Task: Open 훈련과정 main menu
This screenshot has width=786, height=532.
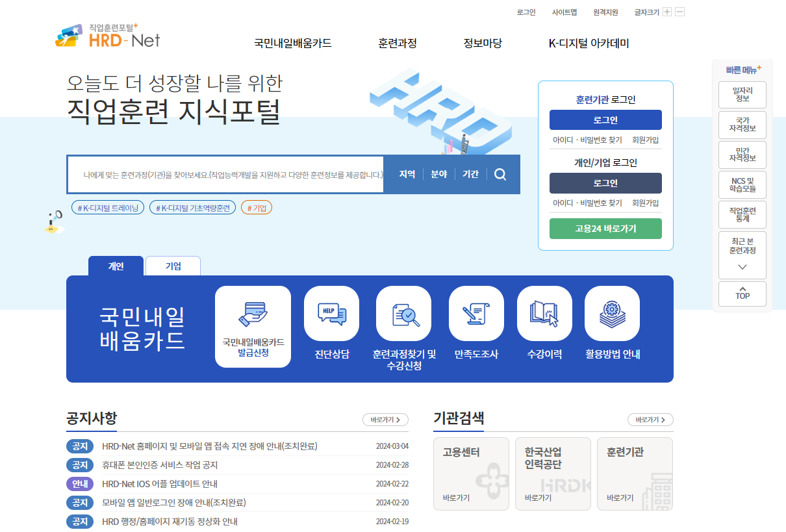Action: [x=398, y=44]
